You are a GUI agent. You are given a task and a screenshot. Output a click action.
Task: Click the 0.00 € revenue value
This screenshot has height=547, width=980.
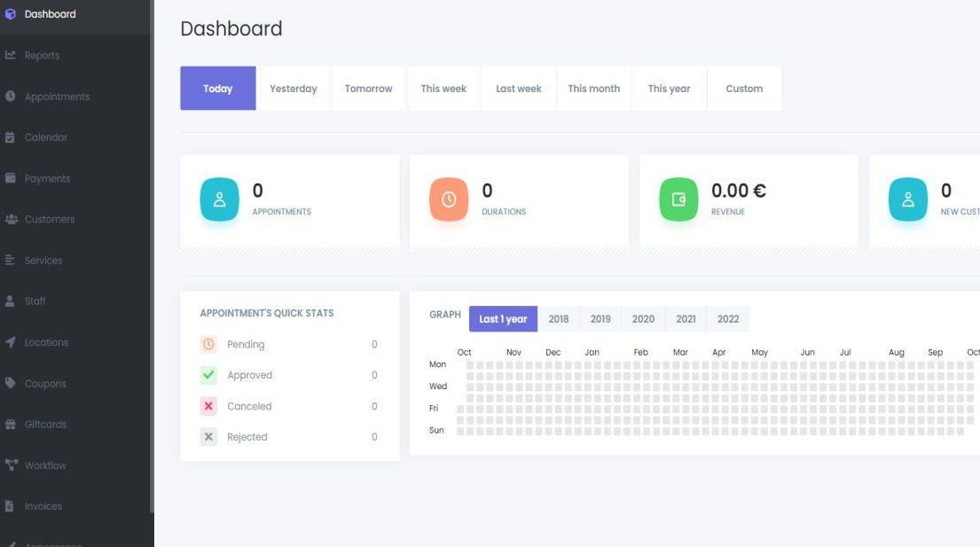(739, 191)
